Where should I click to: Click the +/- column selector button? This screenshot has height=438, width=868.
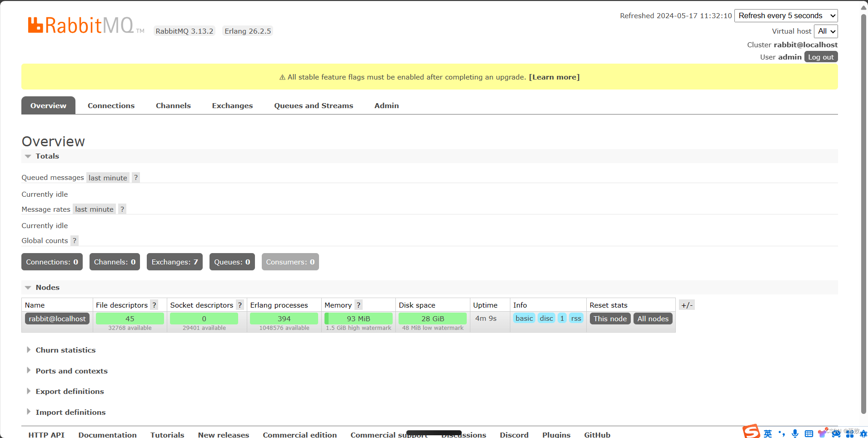(x=687, y=305)
